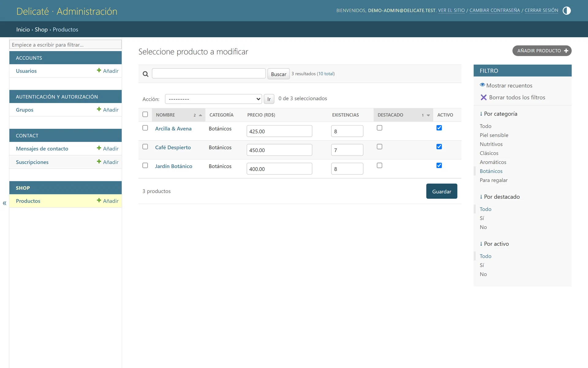This screenshot has width=588, height=368.
Task: Click the plus icon beside Usuarios
Action: 99,70
